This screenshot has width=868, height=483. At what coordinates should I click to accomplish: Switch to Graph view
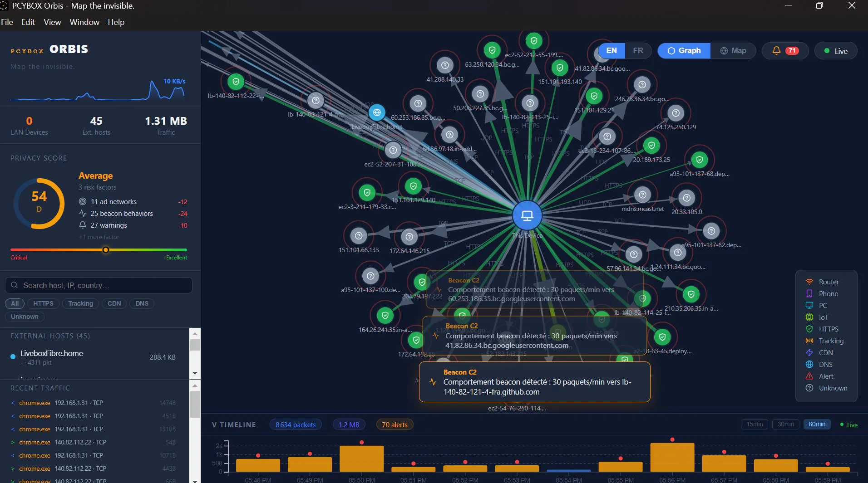point(684,51)
